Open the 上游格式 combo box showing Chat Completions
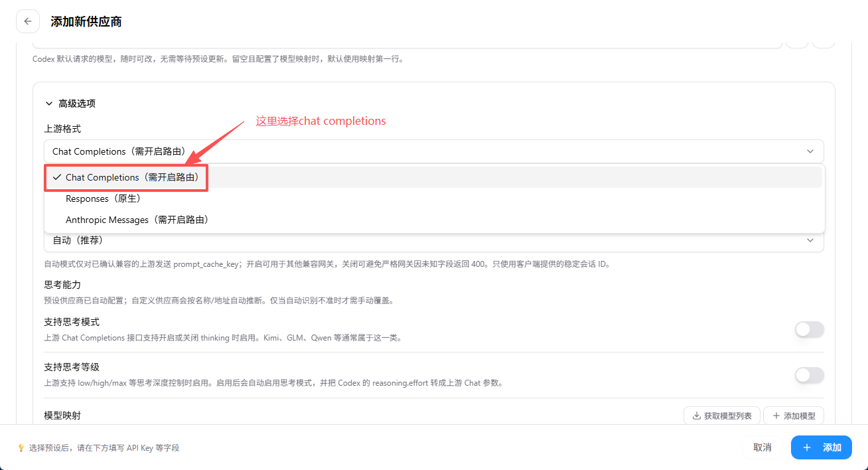The height and width of the screenshot is (470, 868). [x=434, y=151]
